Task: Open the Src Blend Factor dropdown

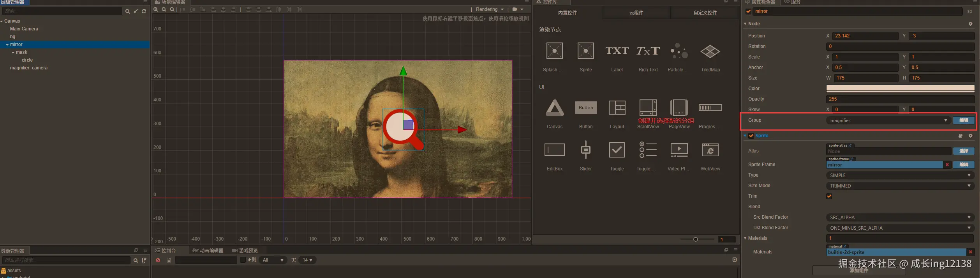Action: (x=900, y=218)
